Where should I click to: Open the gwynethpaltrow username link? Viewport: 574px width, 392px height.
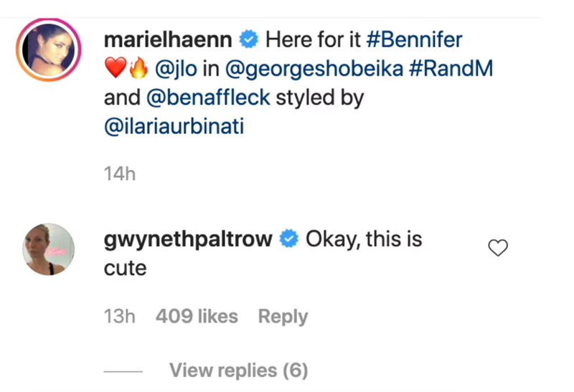(x=189, y=239)
